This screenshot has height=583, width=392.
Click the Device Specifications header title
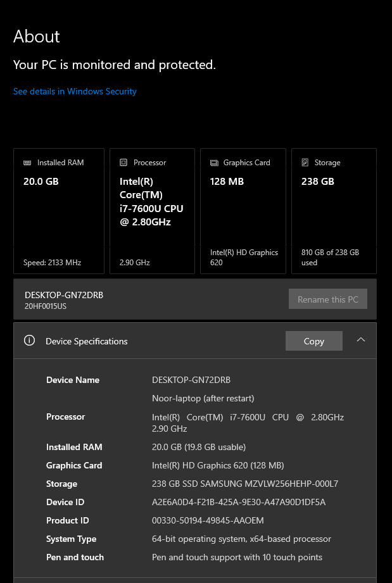coord(87,341)
